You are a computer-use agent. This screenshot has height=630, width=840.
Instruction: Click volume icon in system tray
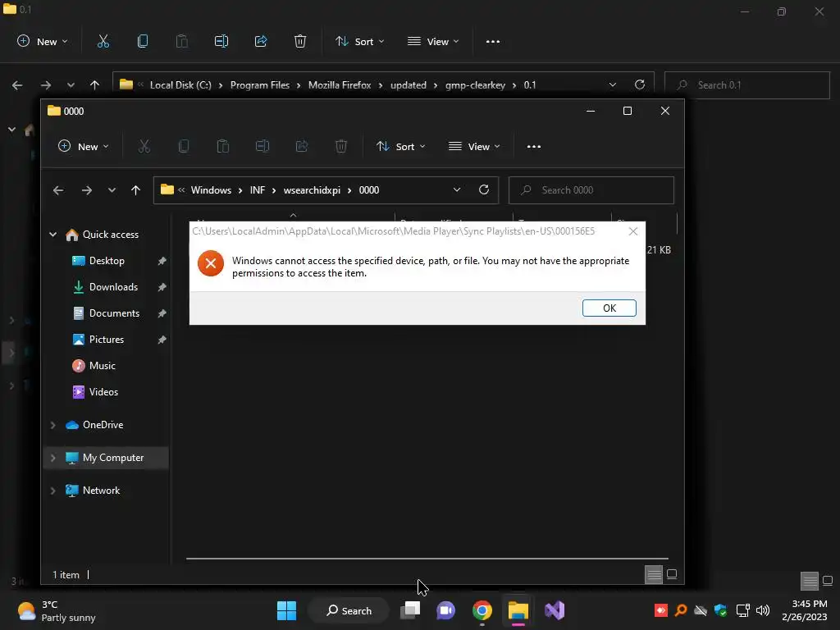(x=763, y=610)
